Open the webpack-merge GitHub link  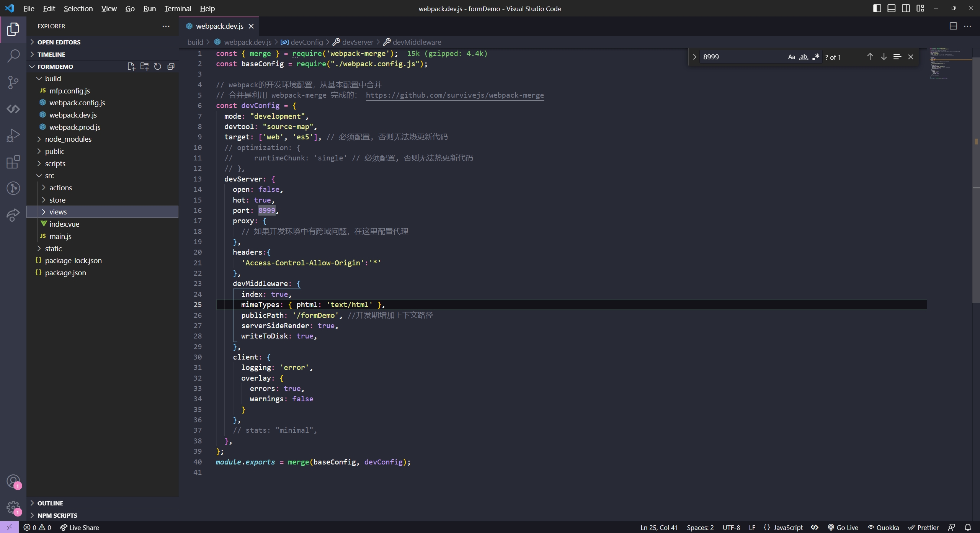(x=454, y=95)
